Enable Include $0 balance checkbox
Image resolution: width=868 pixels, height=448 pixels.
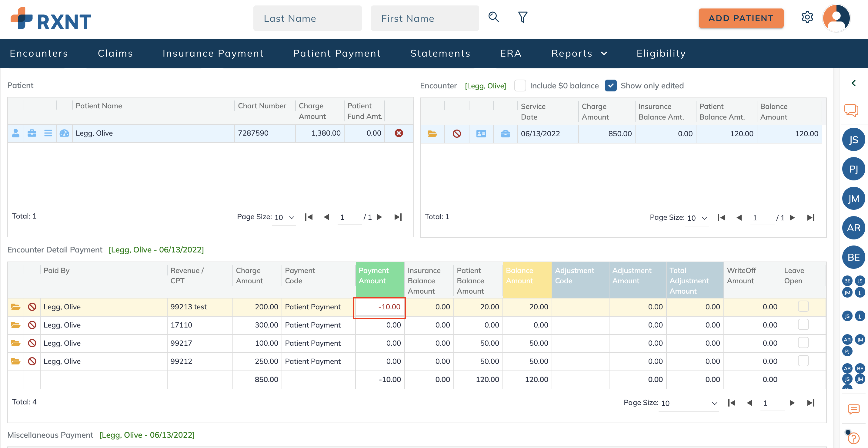tap(520, 86)
